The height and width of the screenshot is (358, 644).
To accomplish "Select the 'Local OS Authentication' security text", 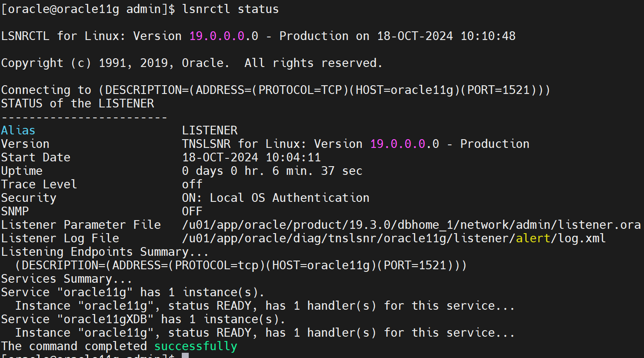I will coord(289,197).
